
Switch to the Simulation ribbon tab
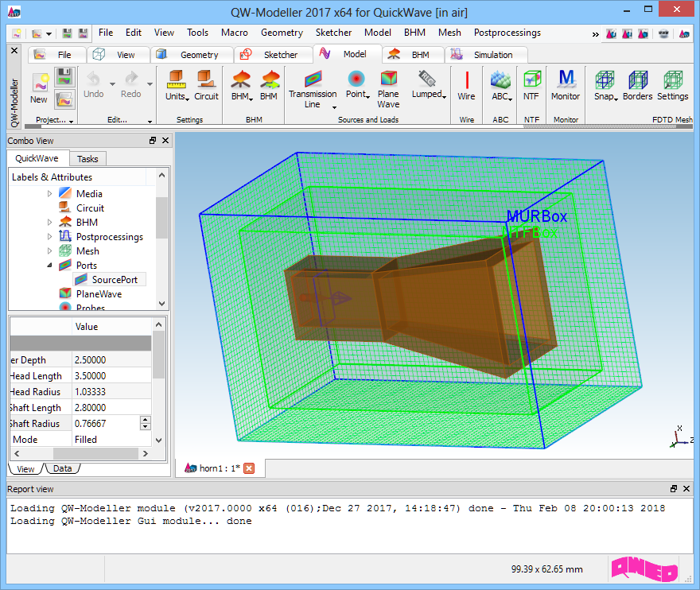[x=492, y=55]
